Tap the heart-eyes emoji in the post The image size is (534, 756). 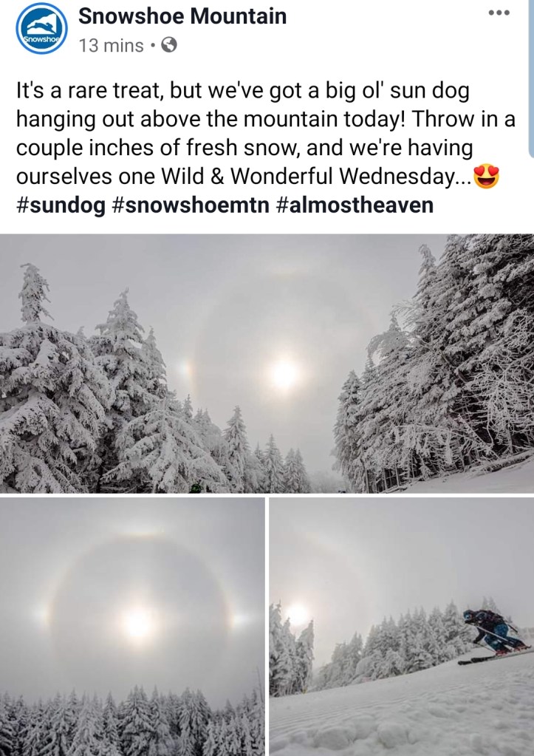pos(486,176)
